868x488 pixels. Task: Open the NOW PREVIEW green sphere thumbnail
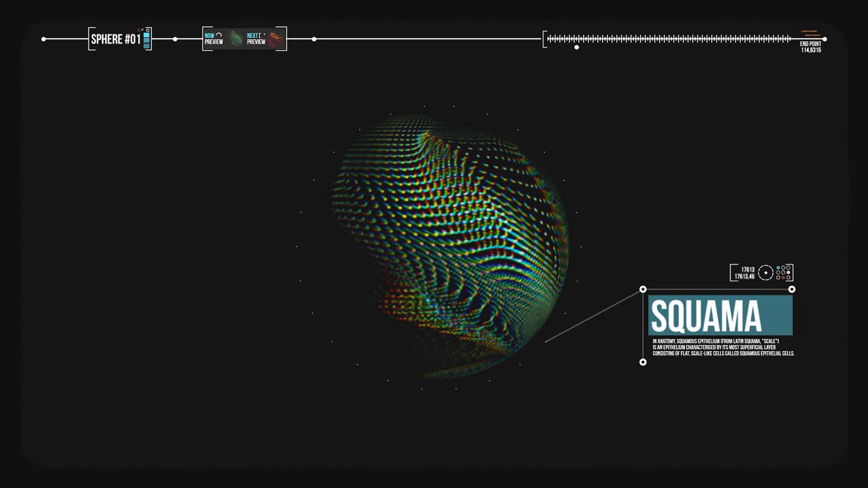point(236,39)
